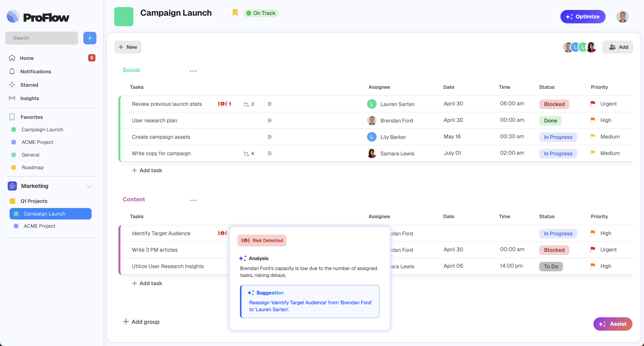Viewport: 644px width, 346px height.
Task: Open the Starred page in sidebar
Action: (x=29, y=85)
